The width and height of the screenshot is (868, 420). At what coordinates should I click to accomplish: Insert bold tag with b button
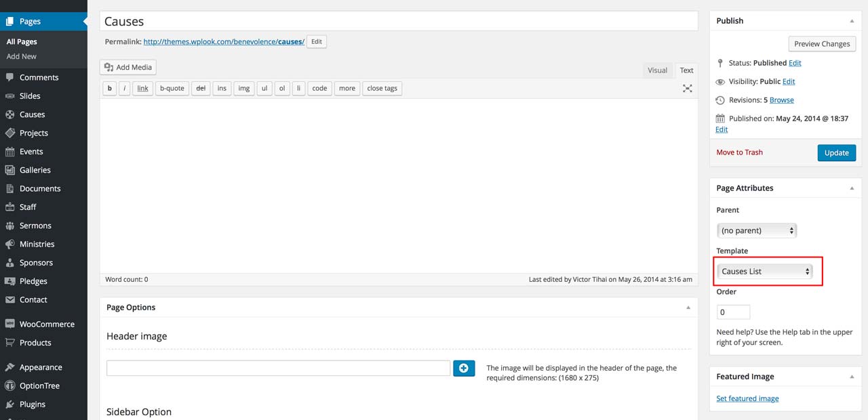point(109,88)
